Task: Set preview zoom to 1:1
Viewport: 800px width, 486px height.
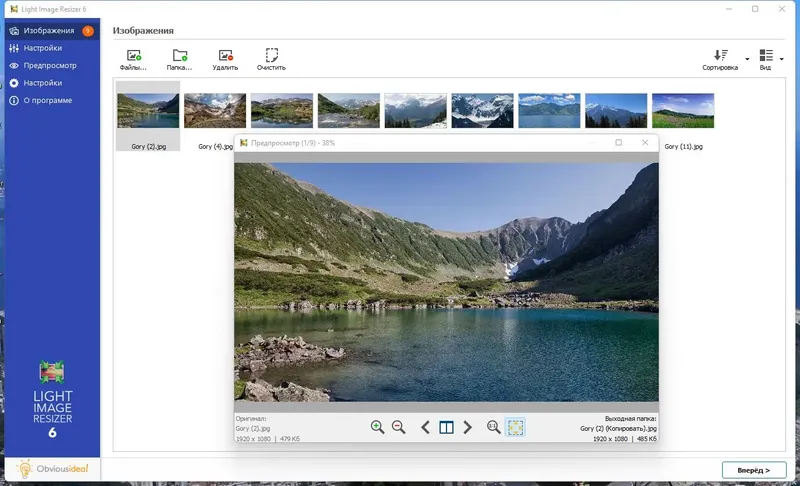Action: pos(493,427)
